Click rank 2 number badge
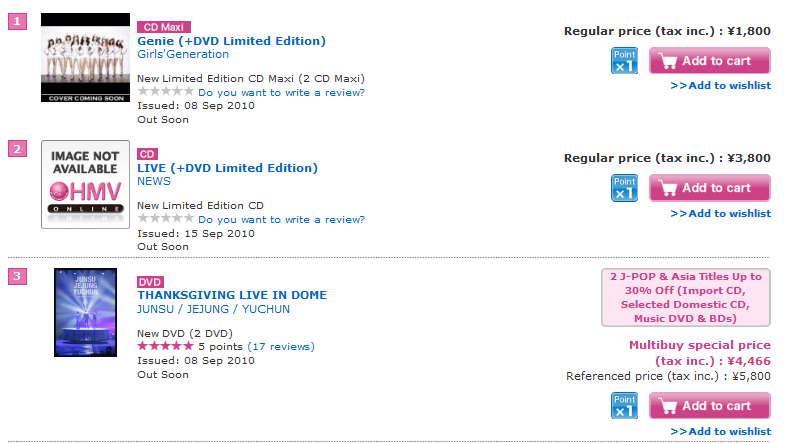 click(17, 149)
